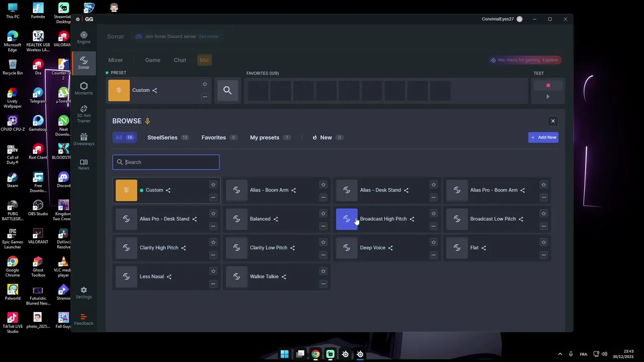This screenshot has width=644, height=362.
Task: Share the Deep Voice preset
Action: [390, 248]
